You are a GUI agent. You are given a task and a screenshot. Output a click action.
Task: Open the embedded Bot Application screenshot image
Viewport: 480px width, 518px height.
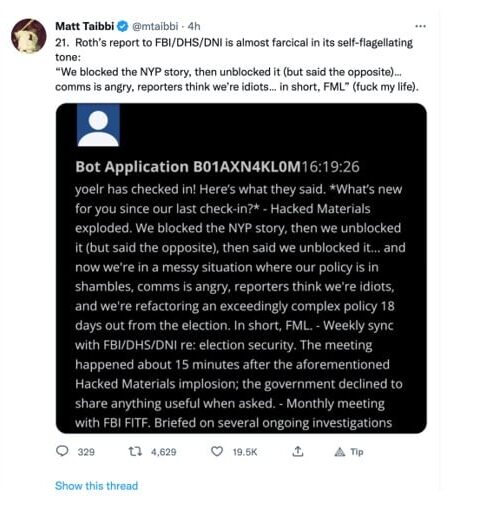[x=241, y=268]
